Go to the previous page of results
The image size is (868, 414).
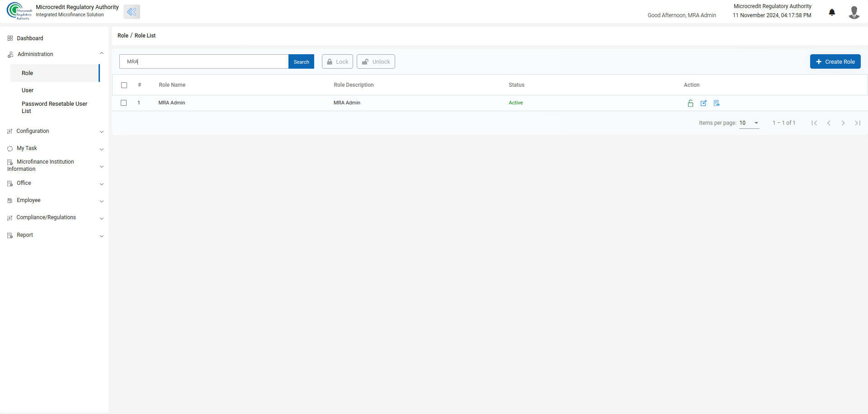pos(829,123)
